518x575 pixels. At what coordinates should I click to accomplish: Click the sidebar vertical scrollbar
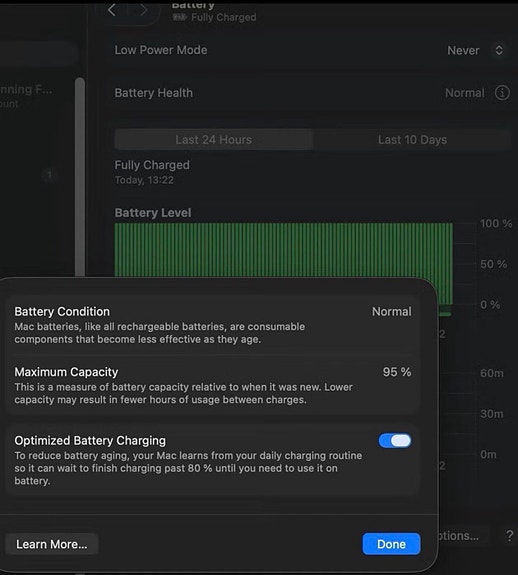pos(80,176)
